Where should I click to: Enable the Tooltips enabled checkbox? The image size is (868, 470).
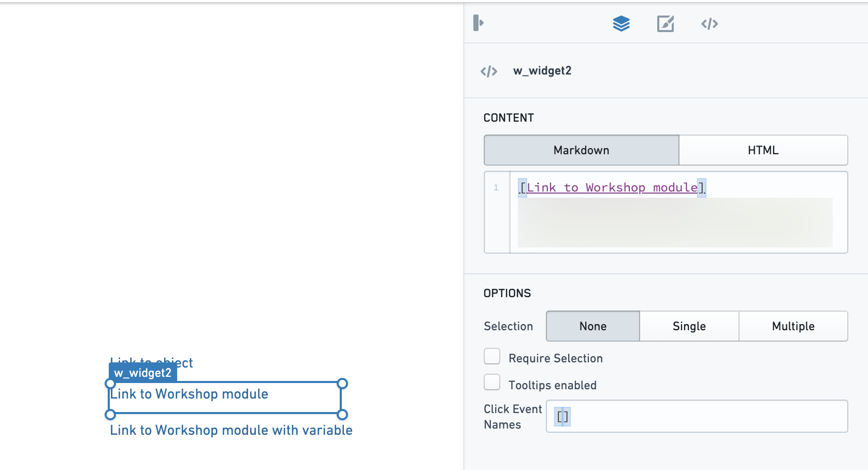492,383
